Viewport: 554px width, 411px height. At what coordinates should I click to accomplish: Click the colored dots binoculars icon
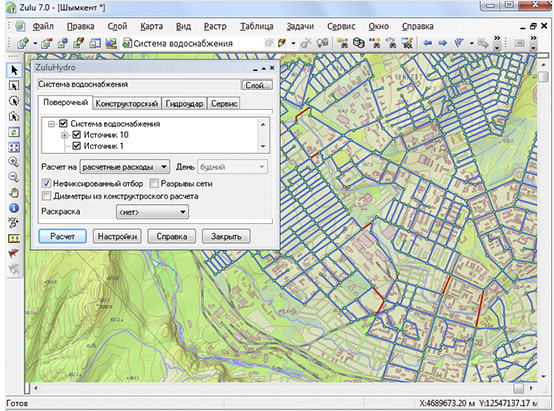(x=375, y=43)
